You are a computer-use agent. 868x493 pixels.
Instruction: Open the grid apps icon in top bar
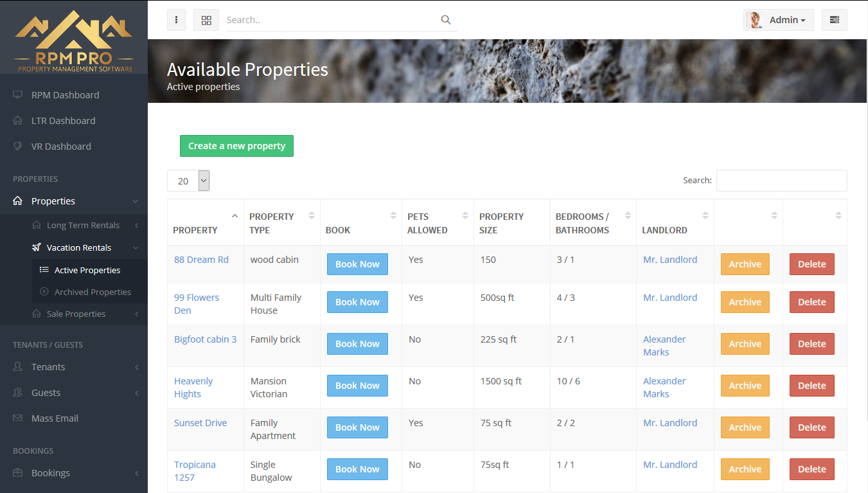(x=206, y=20)
